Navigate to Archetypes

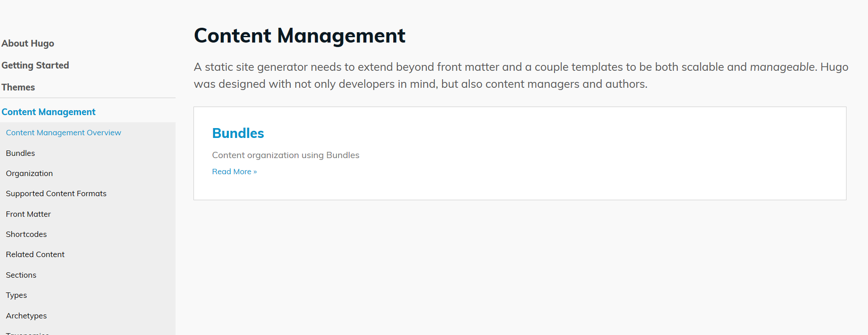pyautogui.click(x=26, y=315)
